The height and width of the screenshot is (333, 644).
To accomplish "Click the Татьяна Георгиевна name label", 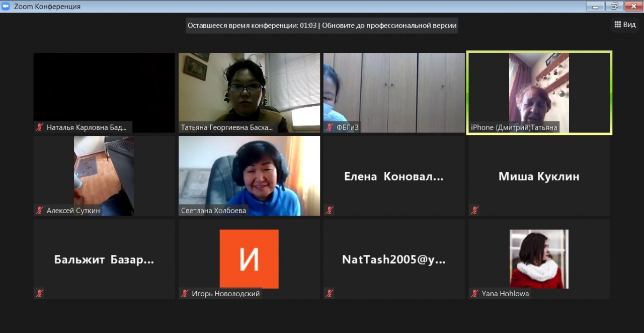I will (226, 127).
